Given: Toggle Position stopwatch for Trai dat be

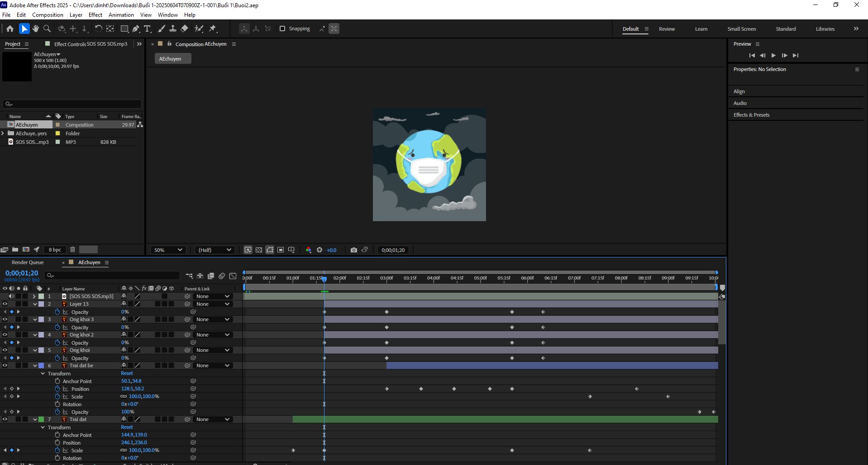Looking at the screenshot, I should (x=57, y=389).
